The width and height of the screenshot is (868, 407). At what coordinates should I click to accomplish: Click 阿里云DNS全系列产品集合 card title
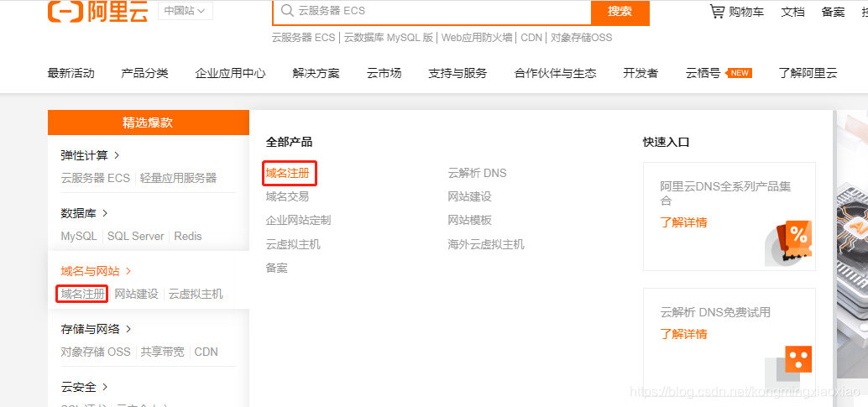point(725,193)
